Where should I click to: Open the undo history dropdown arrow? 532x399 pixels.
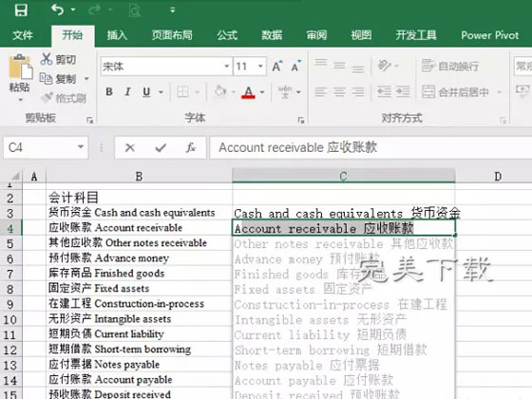point(73,9)
